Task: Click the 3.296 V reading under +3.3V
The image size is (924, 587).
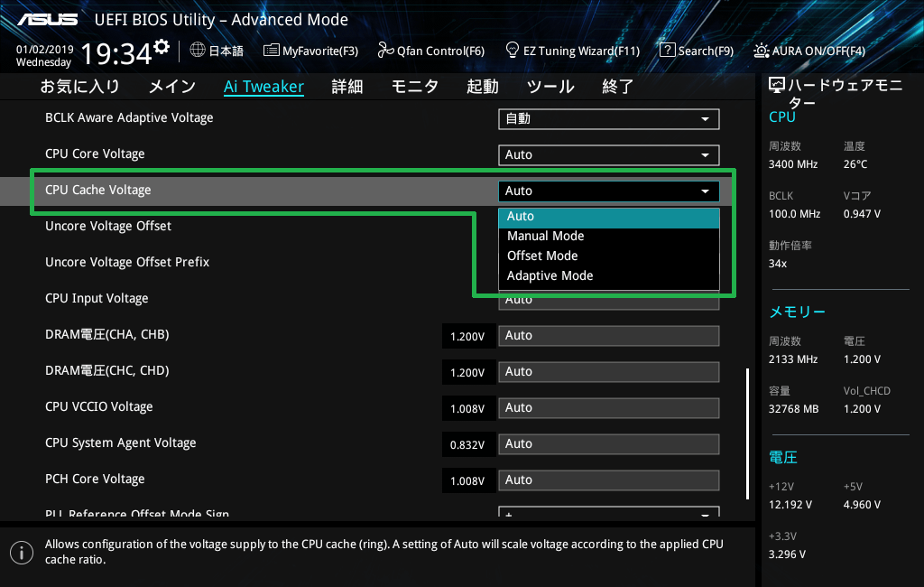Action: click(787, 554)
